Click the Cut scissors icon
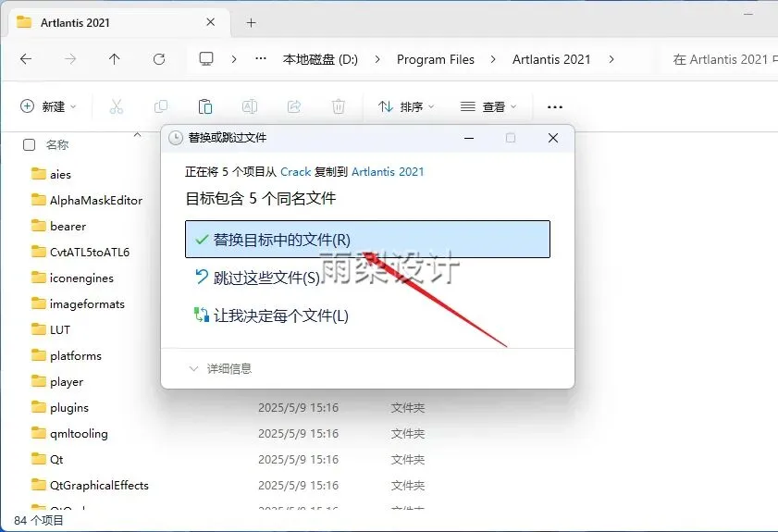Viewport: 778px width, 532px height. coord(117,106)
